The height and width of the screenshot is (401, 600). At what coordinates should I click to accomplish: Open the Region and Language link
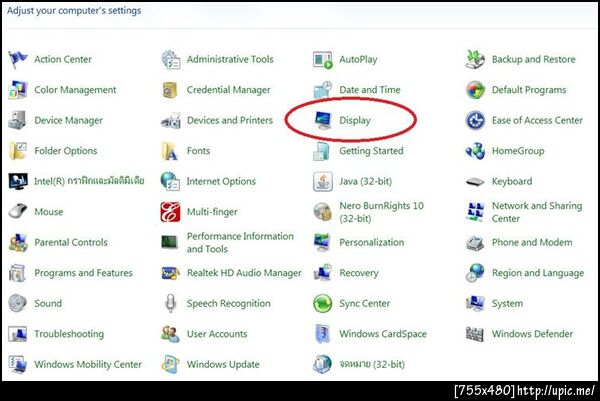pyautogui.click(x=538, y=273)
